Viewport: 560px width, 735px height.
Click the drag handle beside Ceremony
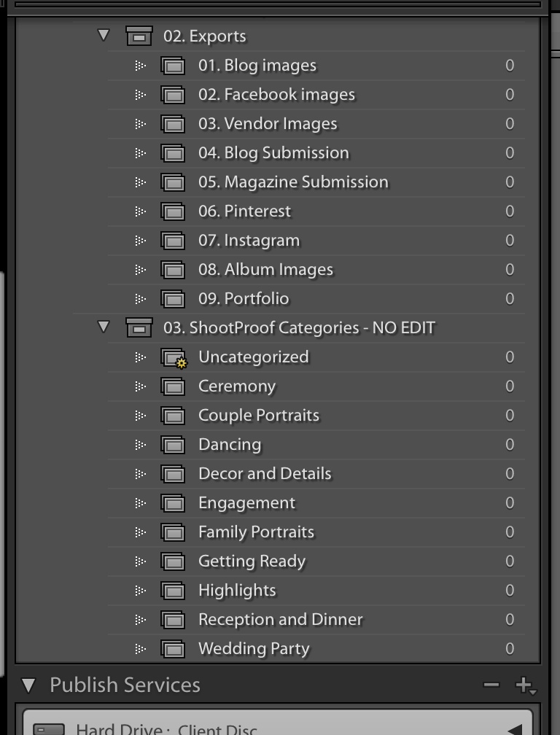click(140, 386)
